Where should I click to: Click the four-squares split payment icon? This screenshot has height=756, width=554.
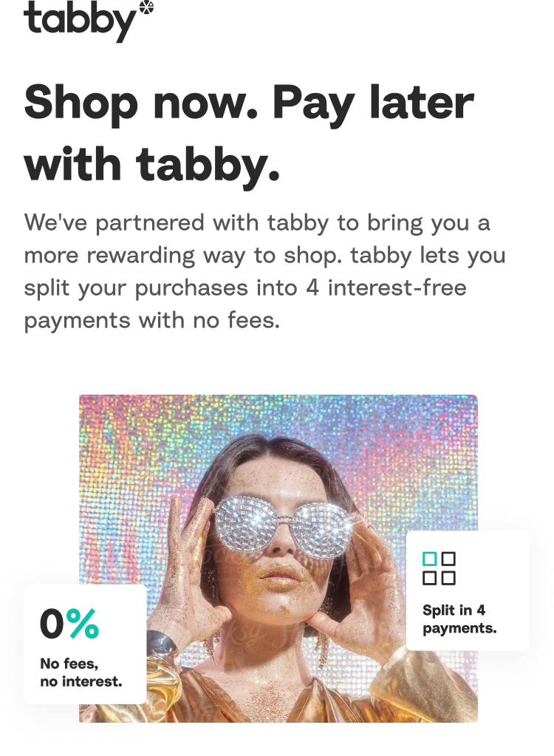[x=439, y=568]
